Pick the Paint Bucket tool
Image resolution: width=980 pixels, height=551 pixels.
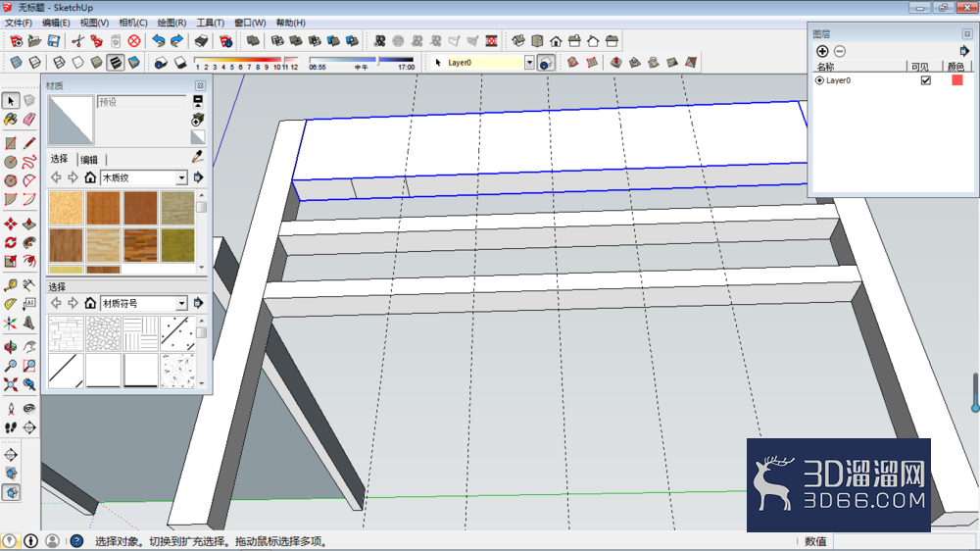tap(11, 119)
